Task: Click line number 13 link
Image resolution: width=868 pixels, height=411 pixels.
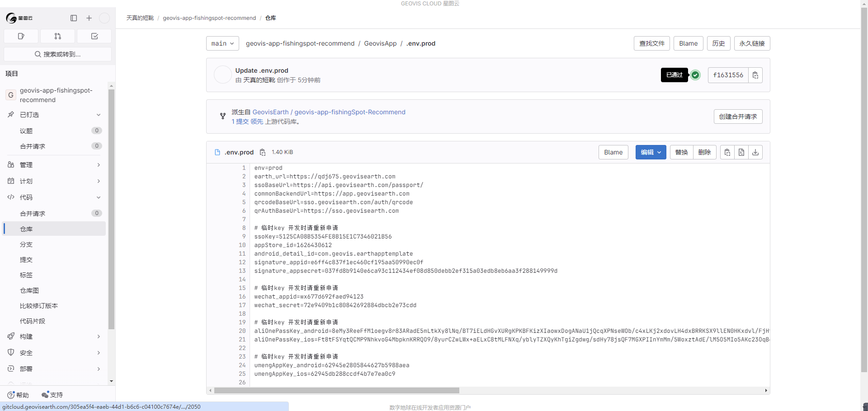Action: 242,271
